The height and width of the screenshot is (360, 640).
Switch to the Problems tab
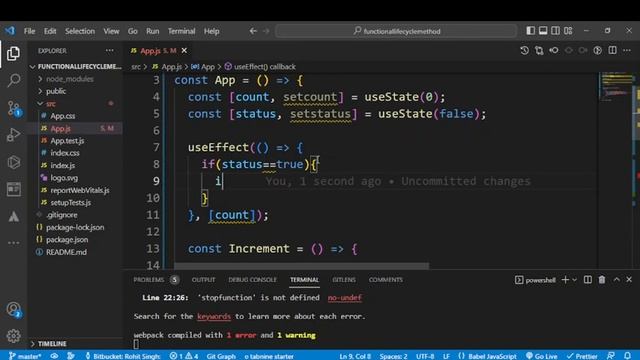click(149, 280)
